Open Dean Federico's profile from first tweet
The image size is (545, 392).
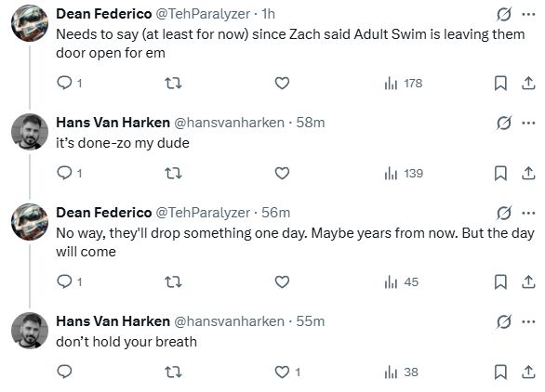(x=104, y=14)
